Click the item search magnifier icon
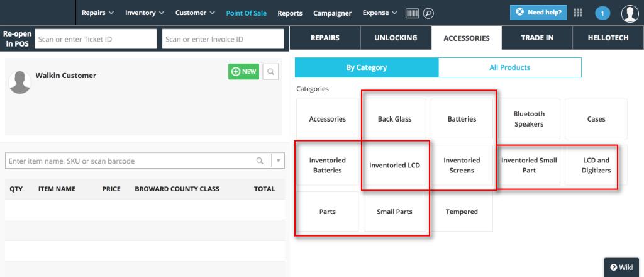Viewport: 644px width, 277px height. 260,161
